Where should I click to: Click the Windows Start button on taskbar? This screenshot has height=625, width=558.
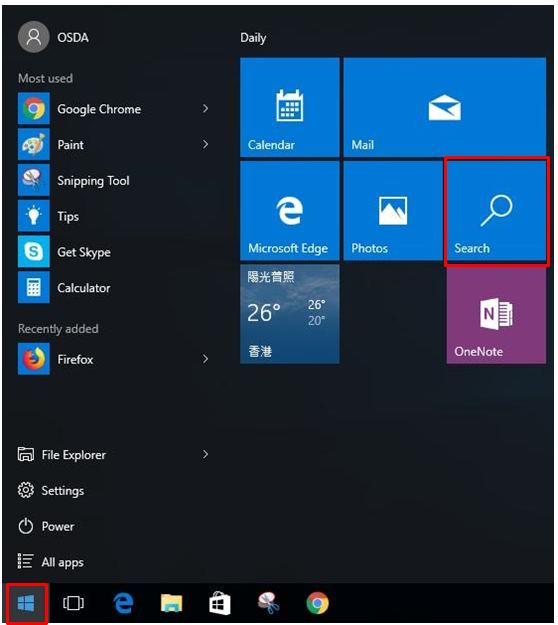[x=26, y=603]
